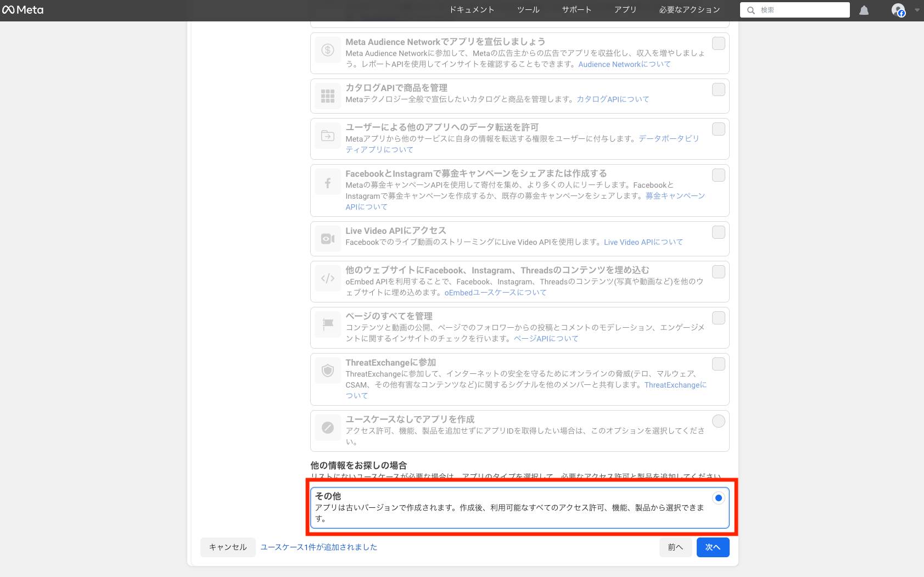Image resolution: width=924 pixels, height=577 pixels.
Task: Click inside the 検索 search field
Action: [794, 9]
